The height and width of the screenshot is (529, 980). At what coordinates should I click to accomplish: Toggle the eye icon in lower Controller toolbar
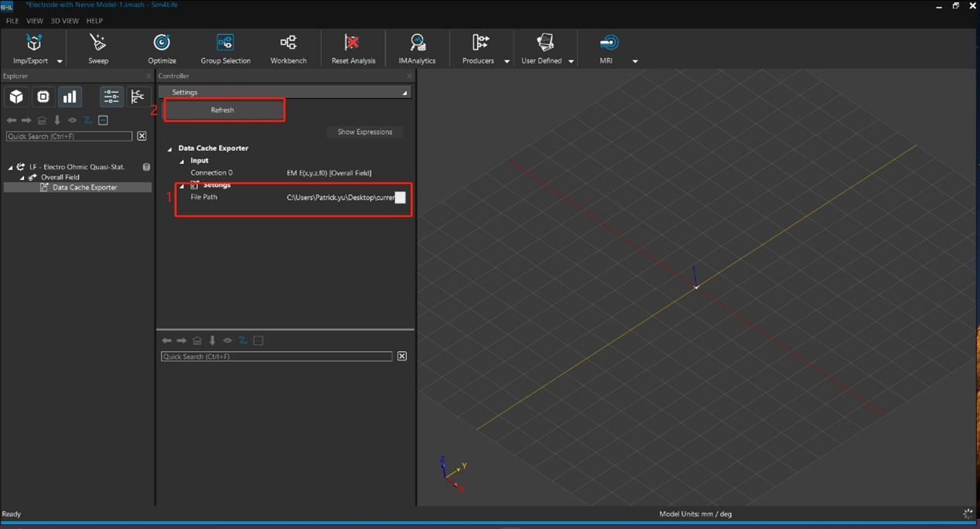(227, 341)
